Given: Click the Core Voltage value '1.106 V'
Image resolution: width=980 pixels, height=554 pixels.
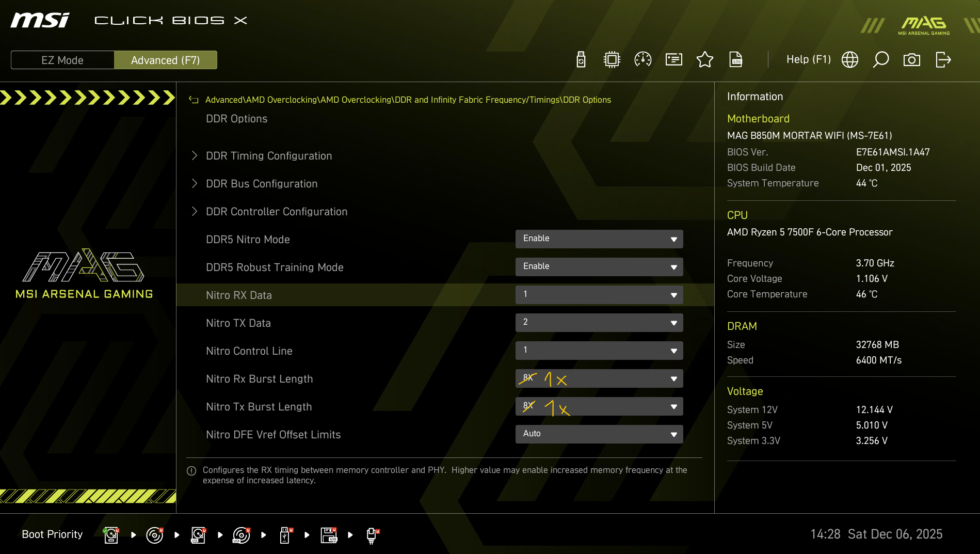Looking at the screenshot, I should [872, 279].
